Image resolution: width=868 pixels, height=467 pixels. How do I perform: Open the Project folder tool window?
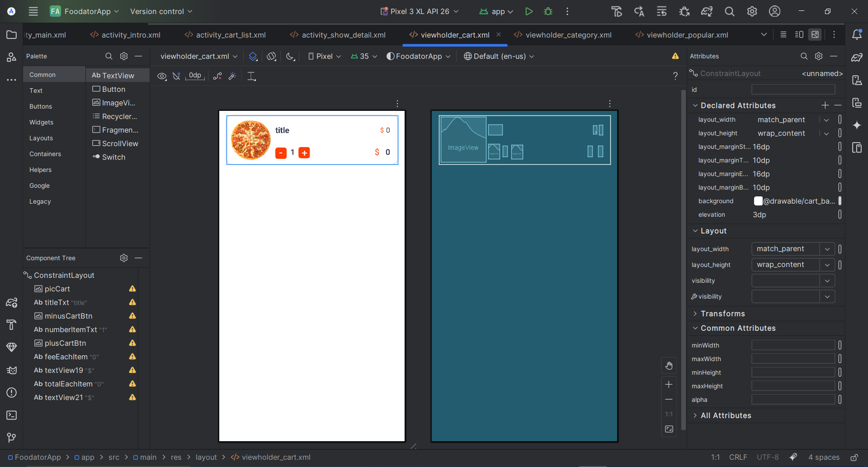pos(12,35)
